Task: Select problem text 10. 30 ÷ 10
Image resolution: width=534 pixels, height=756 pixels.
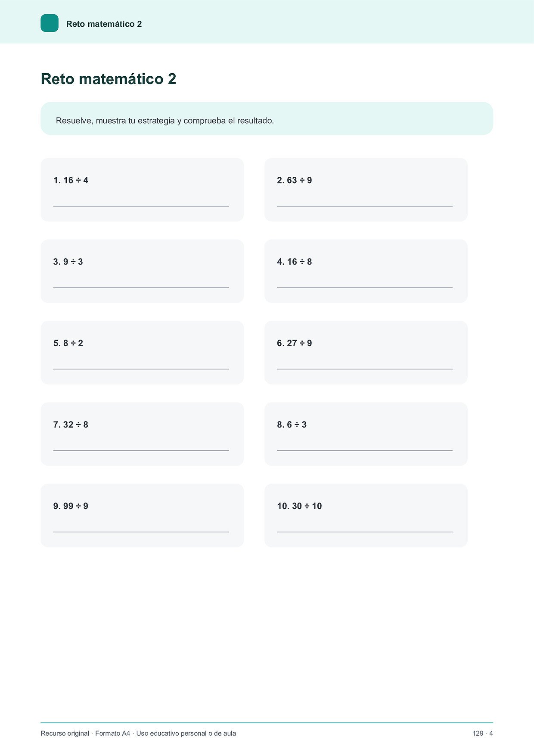Action: [x=299, y=506]
